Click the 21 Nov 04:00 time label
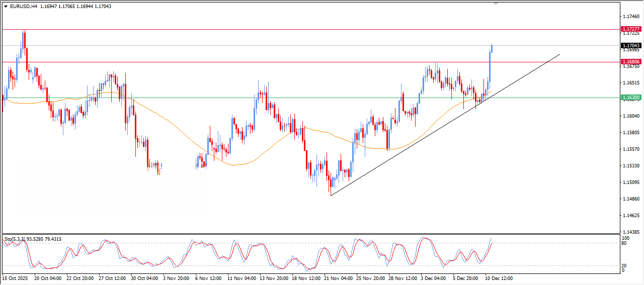The image size is (644, 285). point(338,277)
